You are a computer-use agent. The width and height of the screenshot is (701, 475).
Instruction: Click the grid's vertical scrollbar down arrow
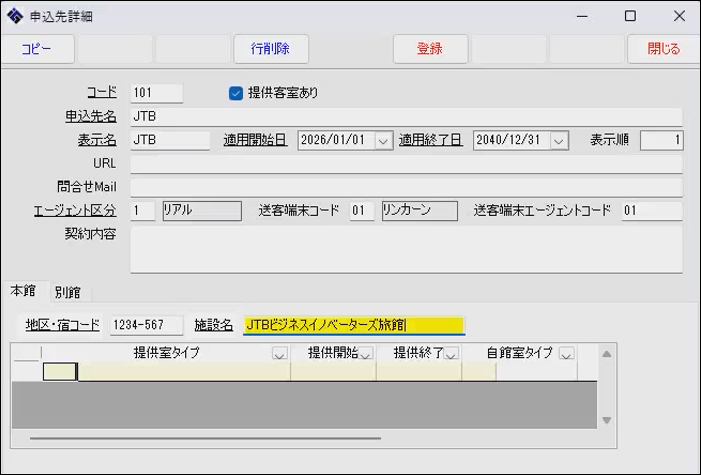(605, 420)
